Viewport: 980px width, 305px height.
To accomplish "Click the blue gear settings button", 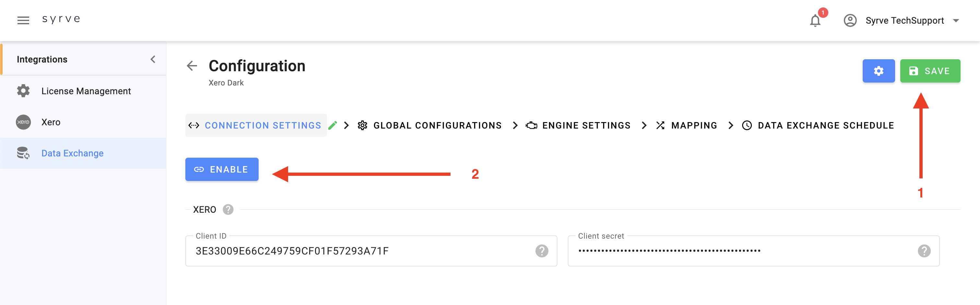I will (x=879, y=71).
